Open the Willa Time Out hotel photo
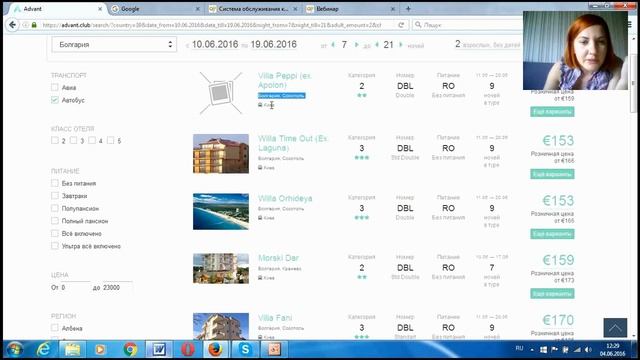This screenshot has height=360, width=640. pos(221,153)
